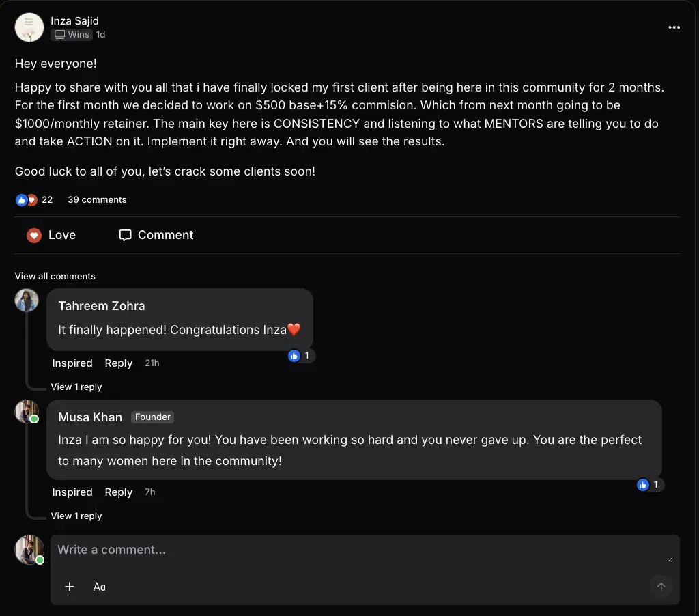Toggle Inspired on Tahreem Zohra's comment

(x=72, y=363)
